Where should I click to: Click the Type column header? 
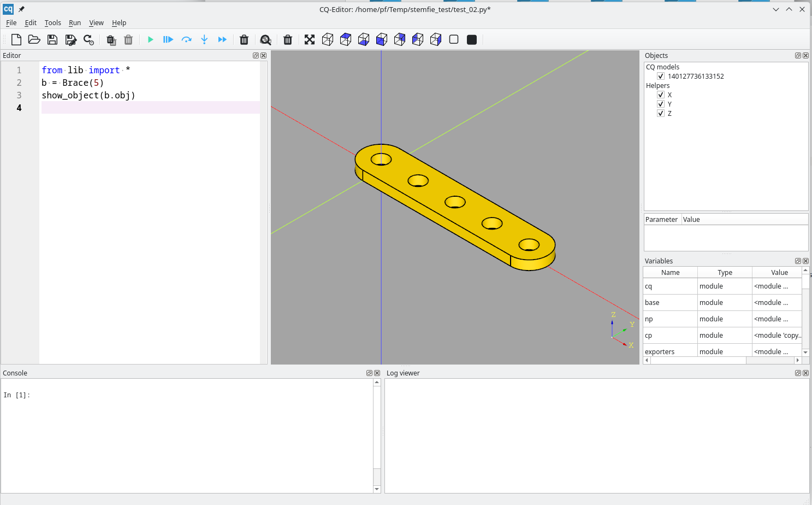(725, 272)
